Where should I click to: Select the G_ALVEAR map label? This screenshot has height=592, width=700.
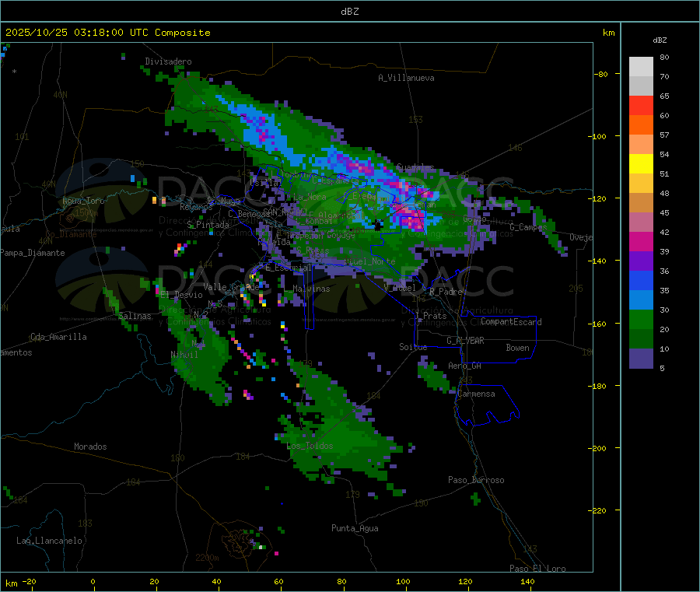click(465, 341)
